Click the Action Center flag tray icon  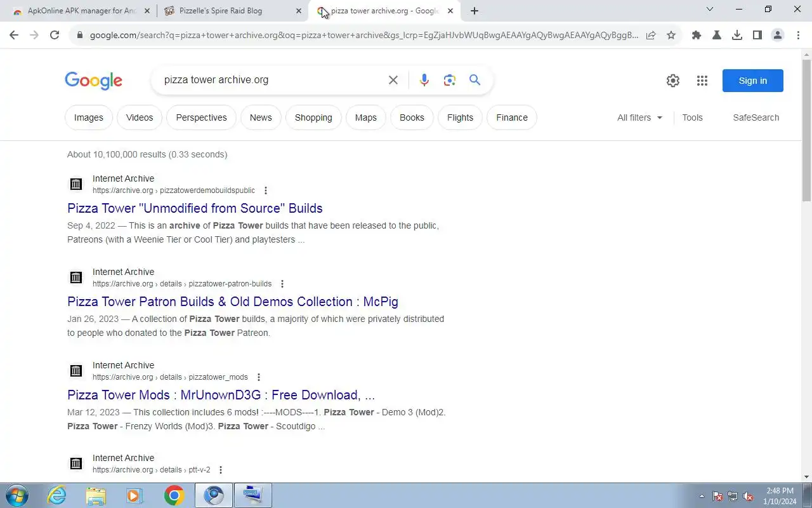tap(717, 497)
